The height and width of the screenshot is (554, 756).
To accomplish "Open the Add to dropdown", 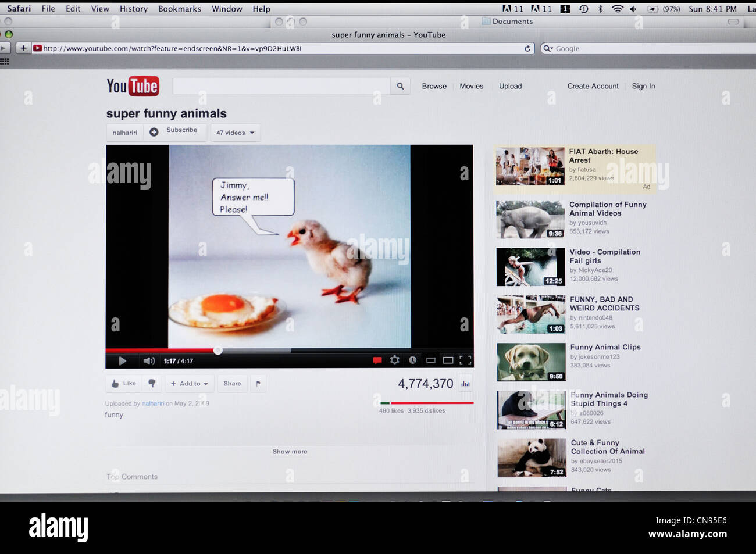I will coord(190,384).
